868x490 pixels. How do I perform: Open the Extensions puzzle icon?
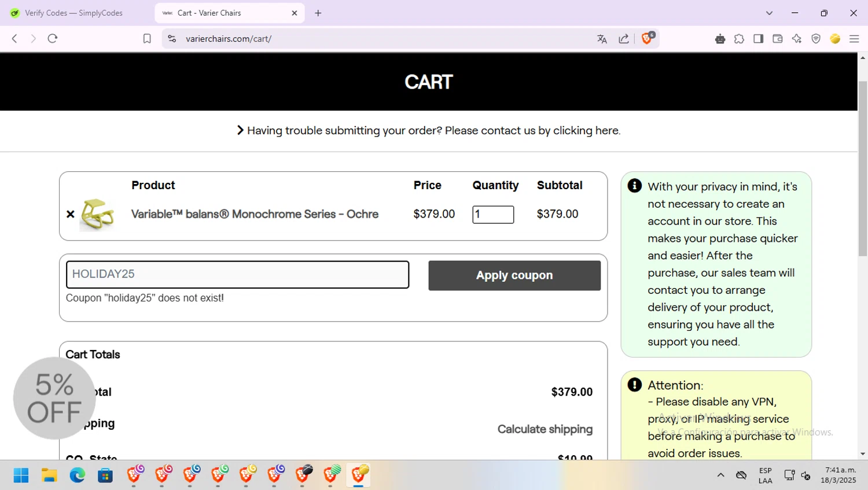pyautogui.click(x=739, y=39)
